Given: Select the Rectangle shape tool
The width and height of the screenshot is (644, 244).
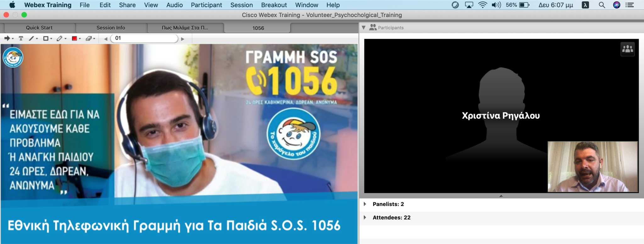Looking at the screenshot, I should click(46, 38).
